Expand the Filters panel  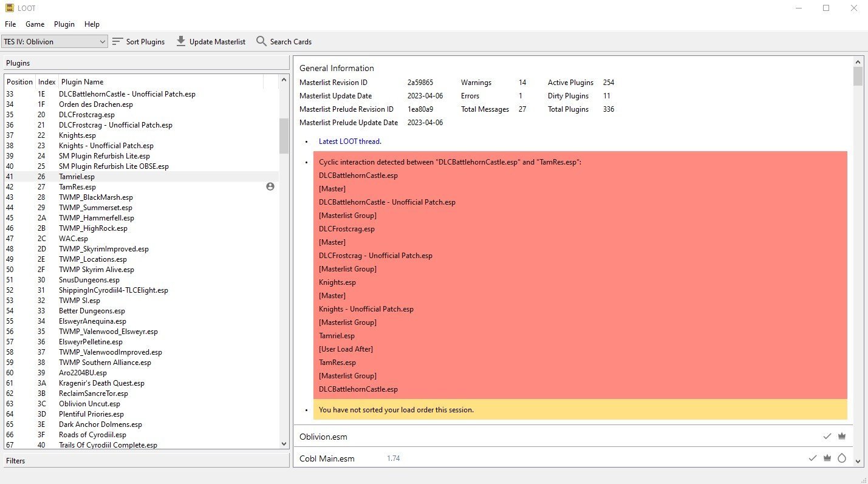(146, 461)
